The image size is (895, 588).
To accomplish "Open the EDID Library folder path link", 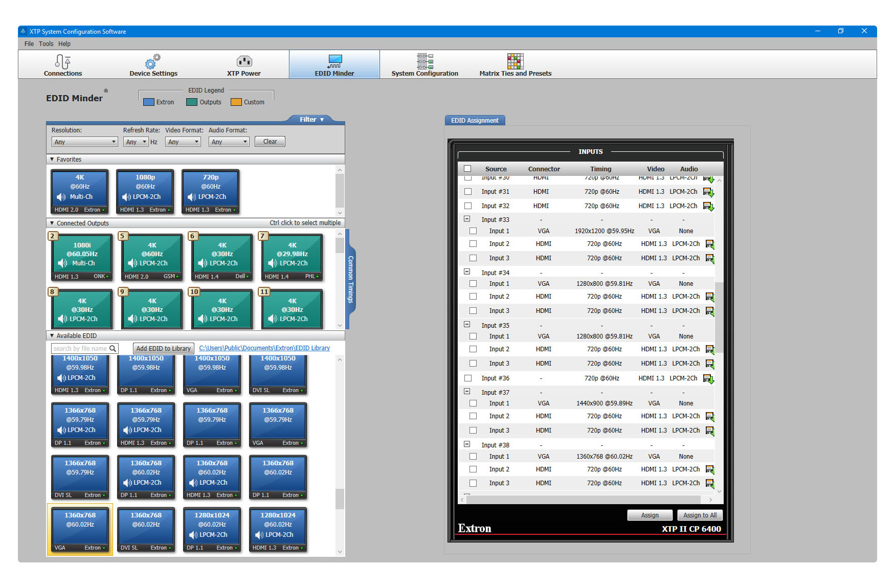I will (264, 348).
